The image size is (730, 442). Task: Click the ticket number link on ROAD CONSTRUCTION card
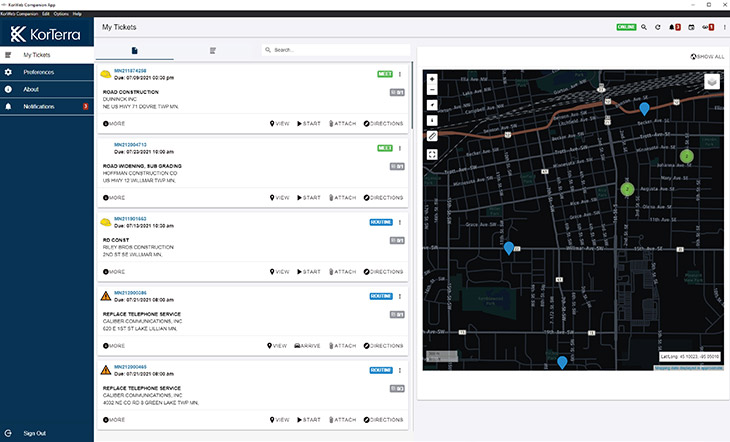tap(130, 71)
